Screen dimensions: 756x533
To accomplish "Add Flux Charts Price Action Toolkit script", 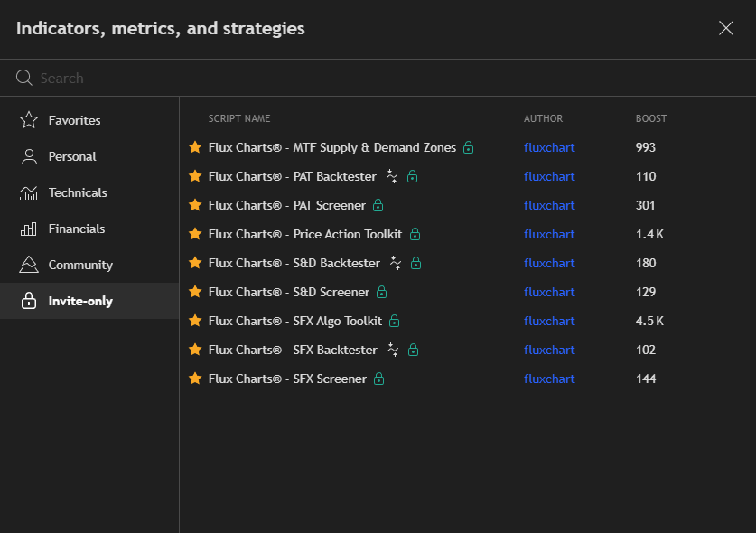I will pos(305,234).
